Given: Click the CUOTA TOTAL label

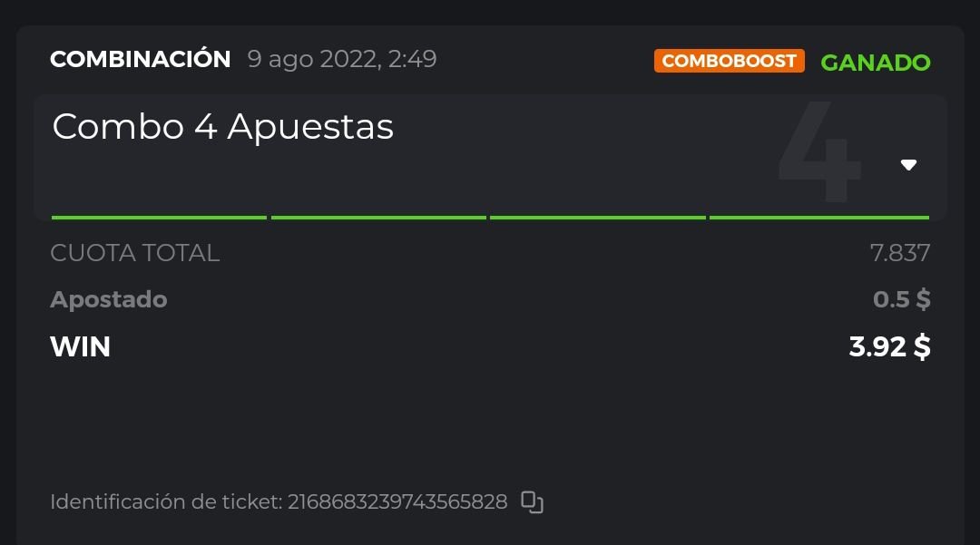Looking at the screenshot, I should tap(134, 253).
